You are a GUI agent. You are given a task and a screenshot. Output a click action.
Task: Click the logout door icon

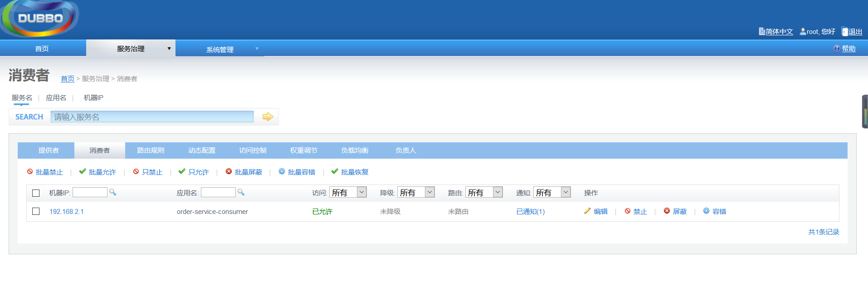tap(845, 32)
